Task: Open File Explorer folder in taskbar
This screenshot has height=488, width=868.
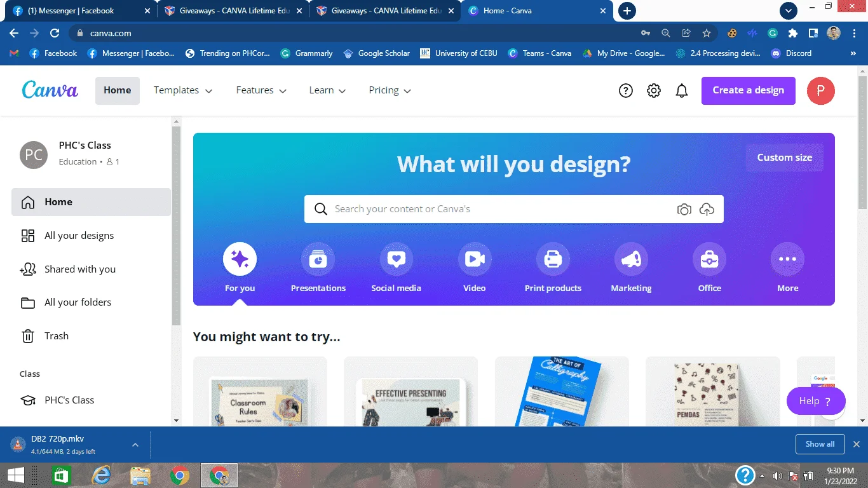Action: [x=140, y=475]
